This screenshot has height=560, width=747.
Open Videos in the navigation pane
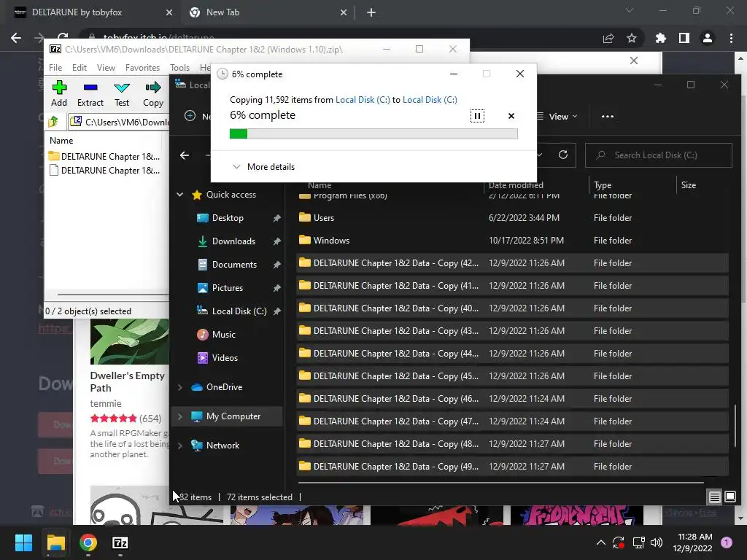pos(225,357)
